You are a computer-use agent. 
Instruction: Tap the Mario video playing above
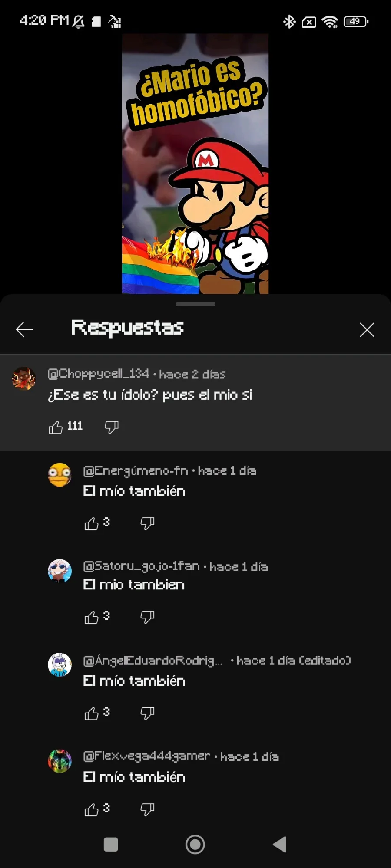click(x=195, y=164)
